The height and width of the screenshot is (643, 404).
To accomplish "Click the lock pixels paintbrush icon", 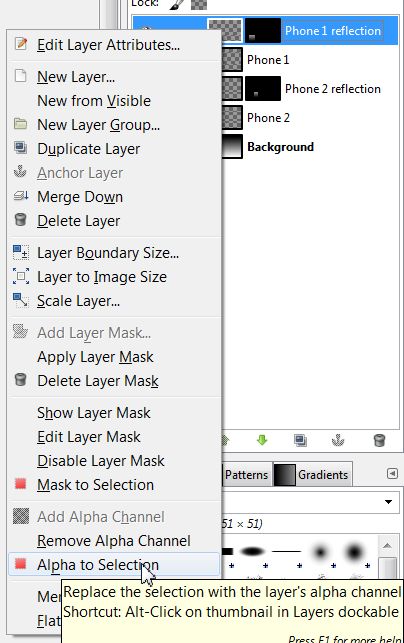I will pos(176,4).
